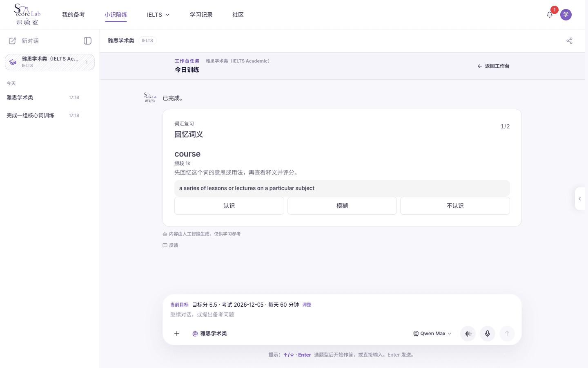Open 完成一组核心词训练 conversation
Viewport: 588px width, 368px height.
pos(43,115)
